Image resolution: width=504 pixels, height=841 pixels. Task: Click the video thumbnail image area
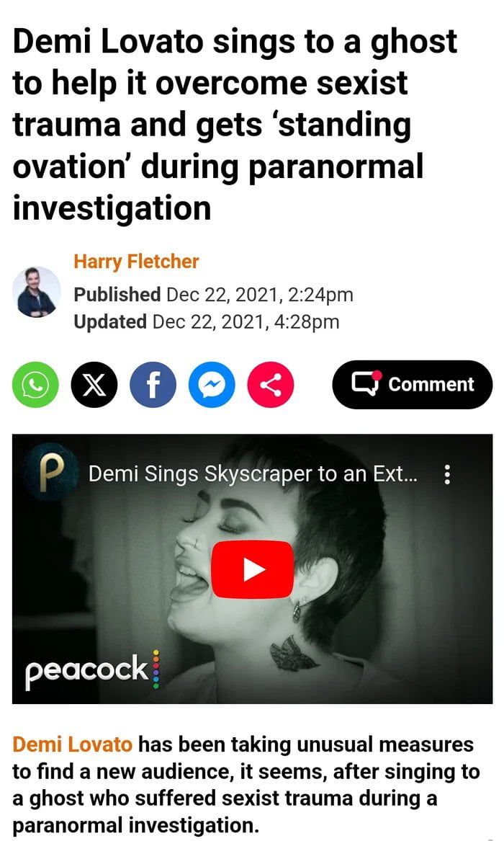(x=252, y=569)
